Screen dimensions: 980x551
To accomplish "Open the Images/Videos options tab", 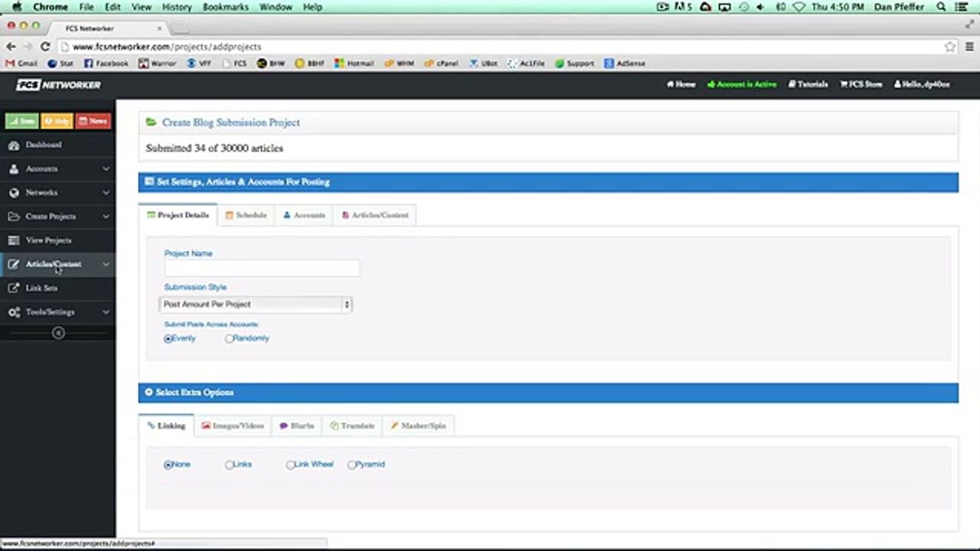I will pyautogui.click(x=233, y=425).
